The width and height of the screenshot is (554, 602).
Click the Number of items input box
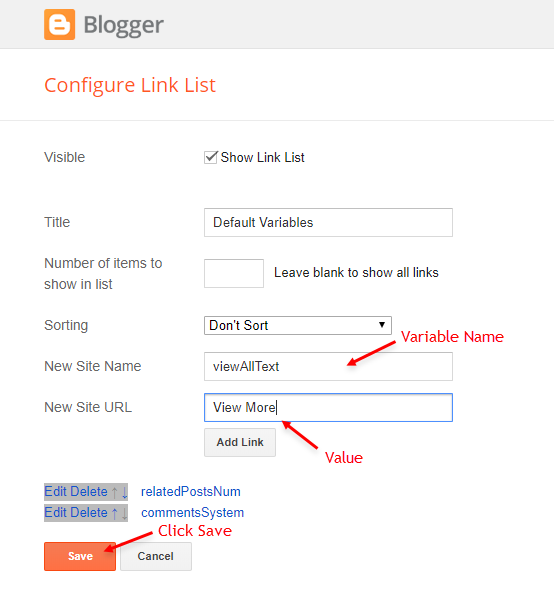[x=234, y=273]
